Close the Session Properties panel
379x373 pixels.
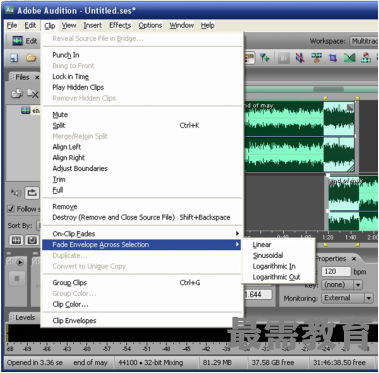354,259
